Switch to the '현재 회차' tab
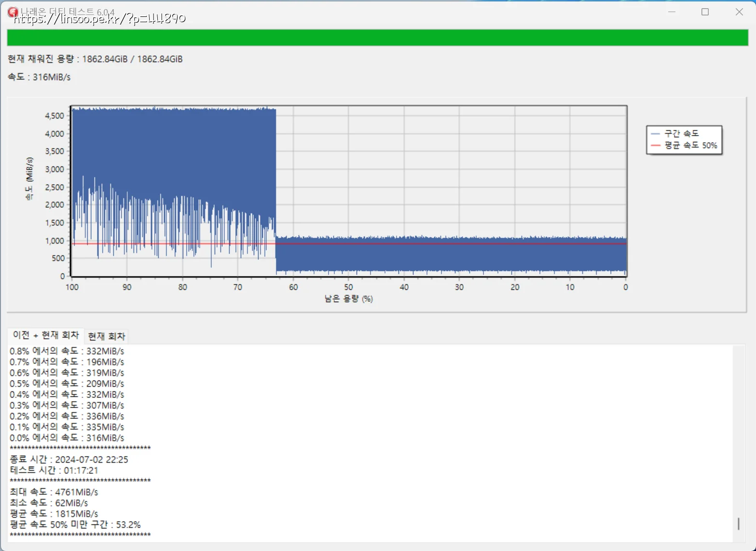 (107, 336)
